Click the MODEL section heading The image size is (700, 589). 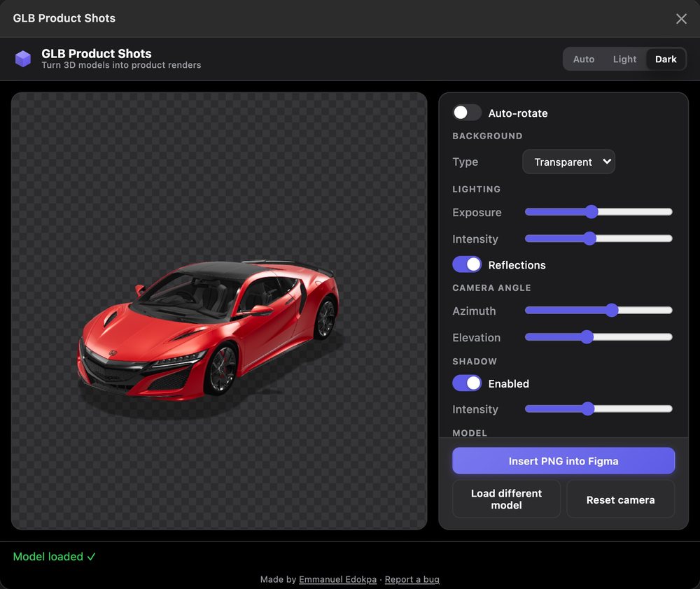click(x=470, y=432)
